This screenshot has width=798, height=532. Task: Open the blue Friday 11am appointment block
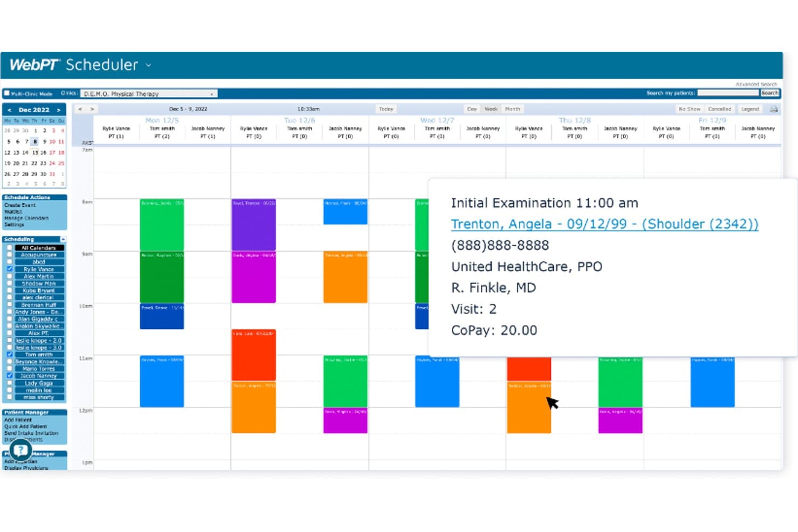click(712, 382)
